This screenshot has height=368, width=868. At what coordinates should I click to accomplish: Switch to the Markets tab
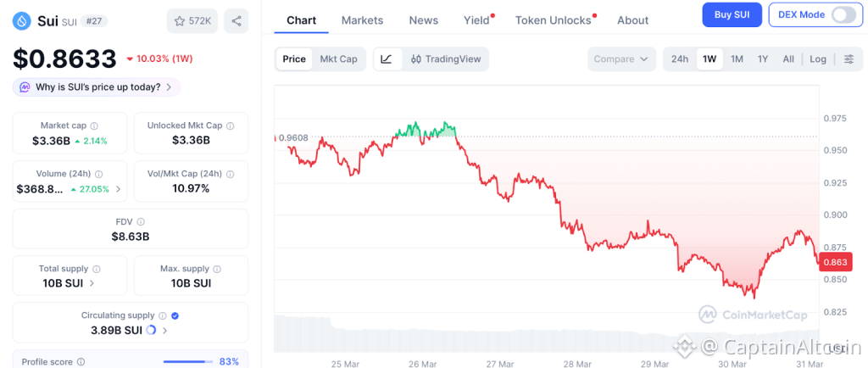362,20
